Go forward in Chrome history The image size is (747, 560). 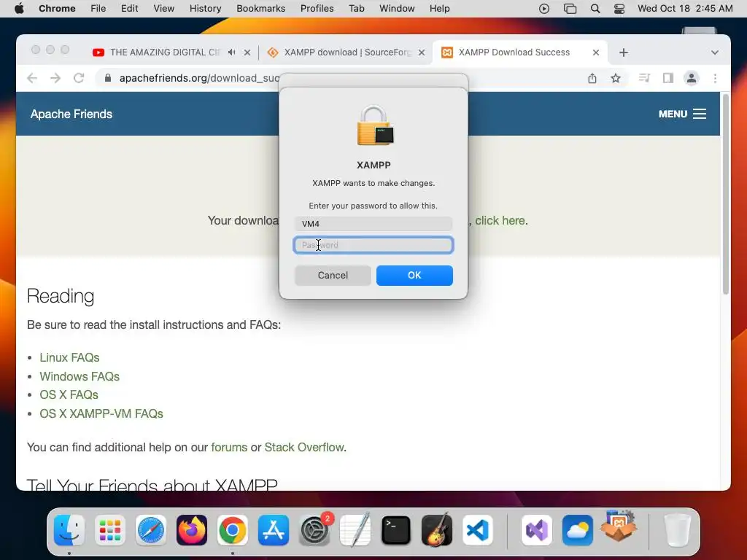tap(55, 78)
